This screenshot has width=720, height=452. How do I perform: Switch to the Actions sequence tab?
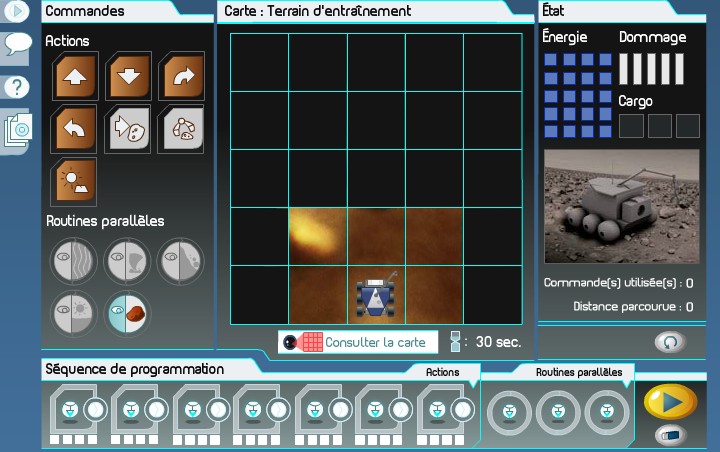442,372
